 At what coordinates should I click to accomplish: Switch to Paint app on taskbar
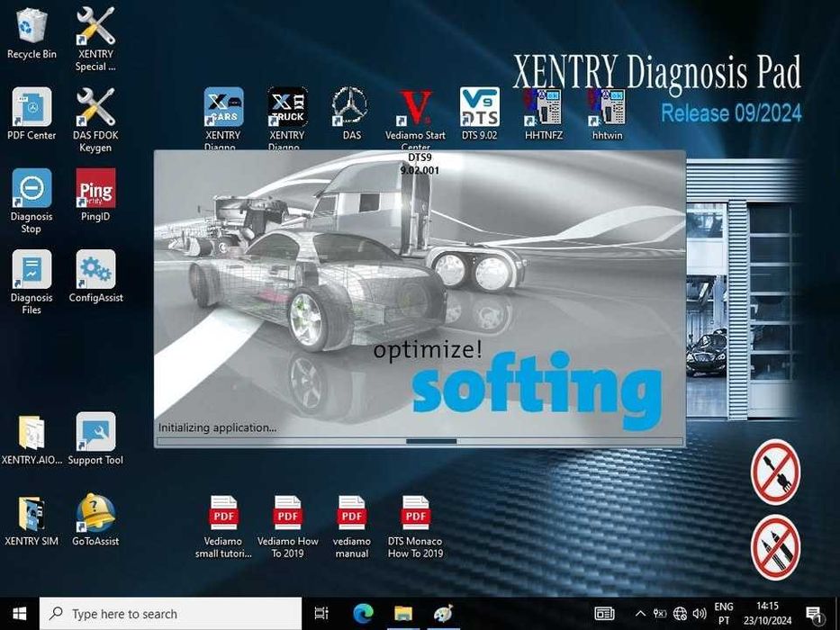pos(444,614)
